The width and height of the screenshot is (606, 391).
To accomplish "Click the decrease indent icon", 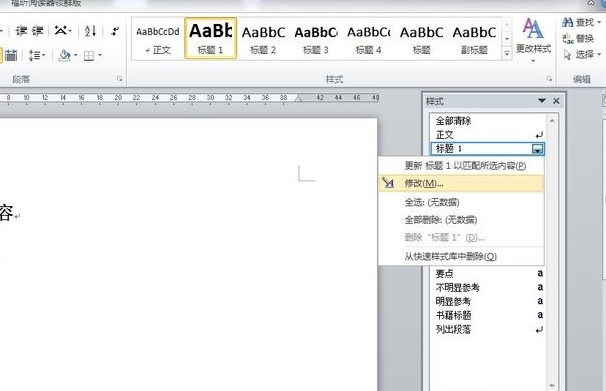I will [x=21, y=31].
